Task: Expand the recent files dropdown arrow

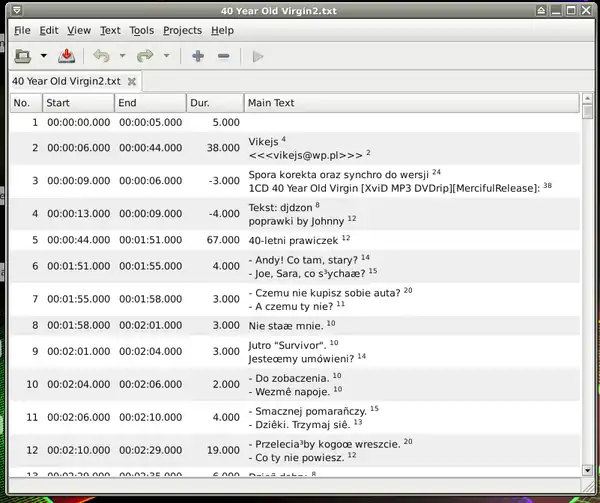Action: [44, 56]
